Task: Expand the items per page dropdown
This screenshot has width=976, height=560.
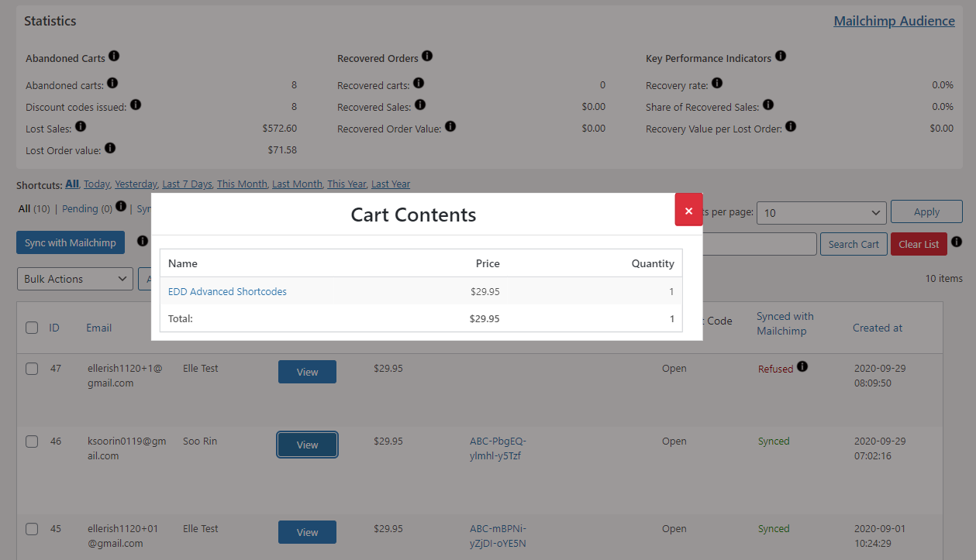Action: pyautogui.click(x=822, y=212)
